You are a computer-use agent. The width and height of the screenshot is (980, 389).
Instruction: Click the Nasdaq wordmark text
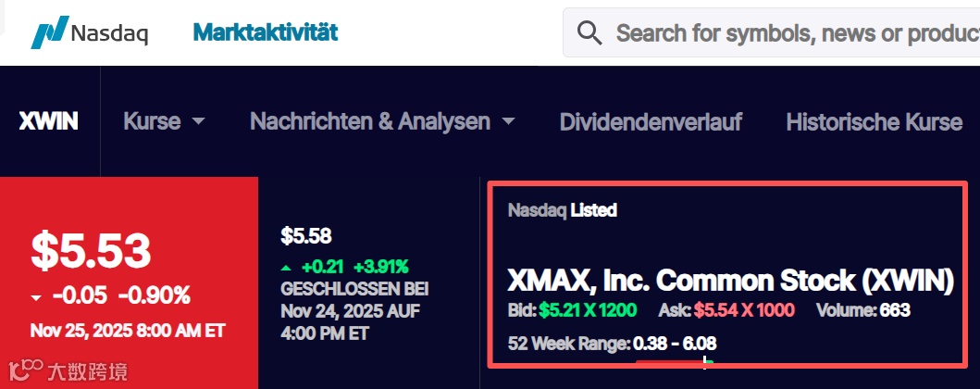pyautogui.click(x=109, y=33)
